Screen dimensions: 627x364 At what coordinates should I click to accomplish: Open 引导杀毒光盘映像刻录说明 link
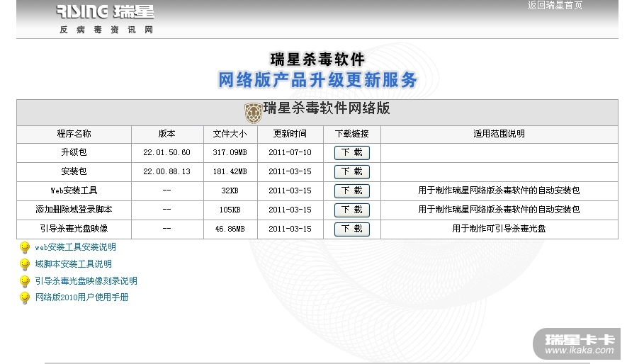86,281
